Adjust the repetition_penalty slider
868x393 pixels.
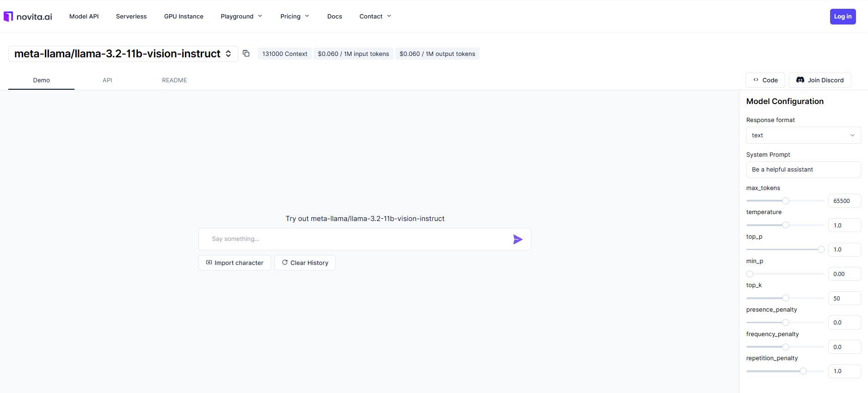tap(785, 371)
